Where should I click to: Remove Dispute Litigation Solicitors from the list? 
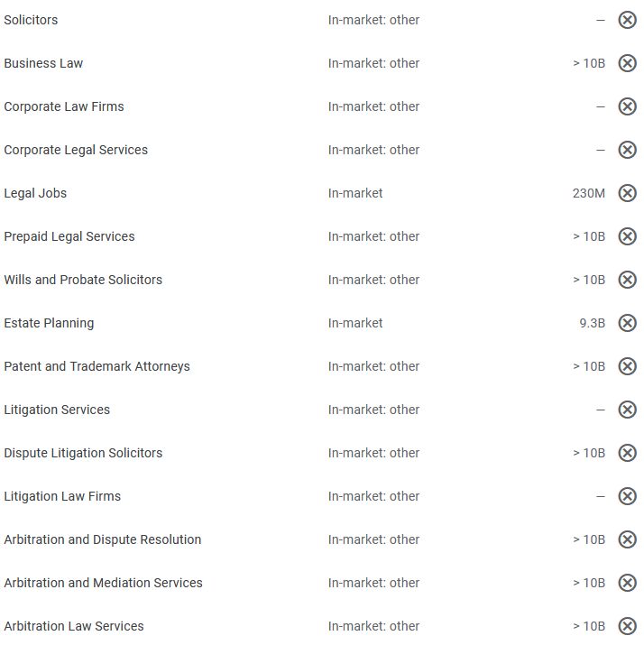click(x=627, y=453)
